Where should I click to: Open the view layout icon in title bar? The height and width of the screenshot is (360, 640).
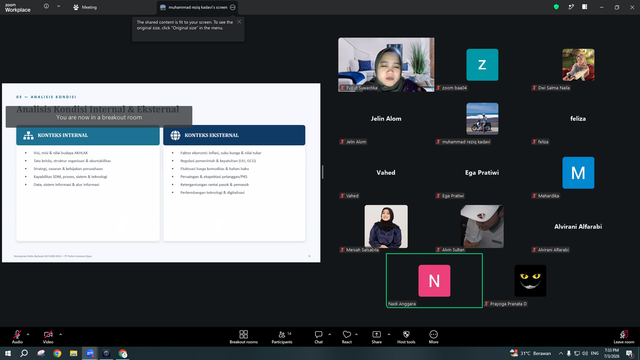click(x=584, y=7)
